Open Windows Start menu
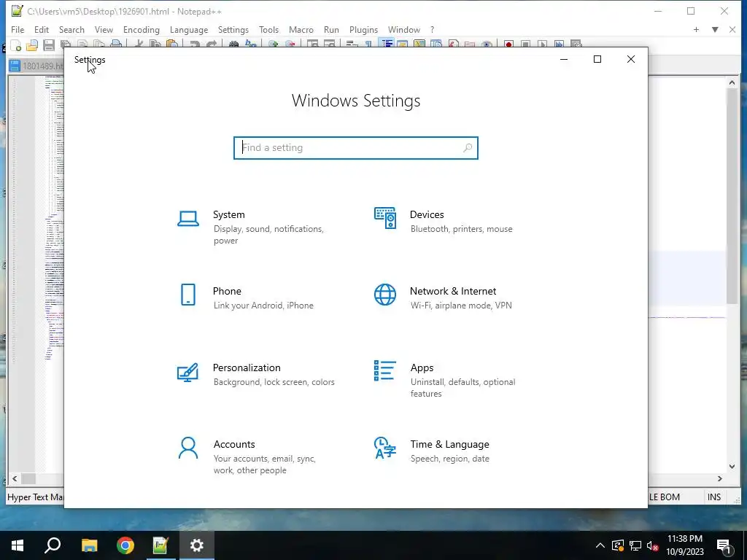 (x=18, y=545)
